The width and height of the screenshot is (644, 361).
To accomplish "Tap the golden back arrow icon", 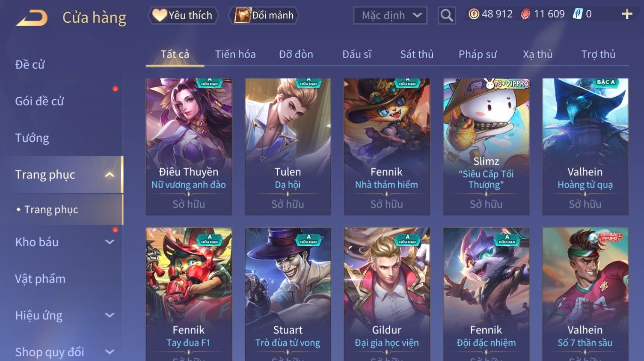I will tap(32, 18).
